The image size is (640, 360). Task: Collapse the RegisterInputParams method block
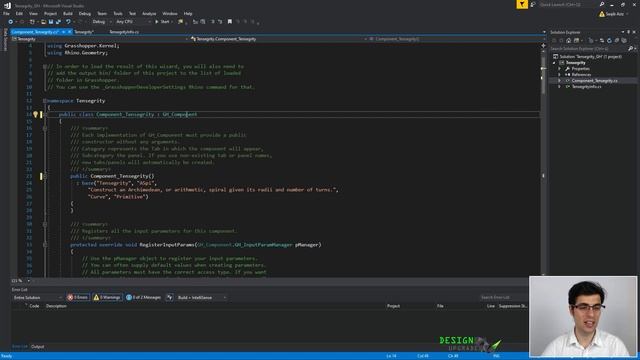click(x=45, y=245)
